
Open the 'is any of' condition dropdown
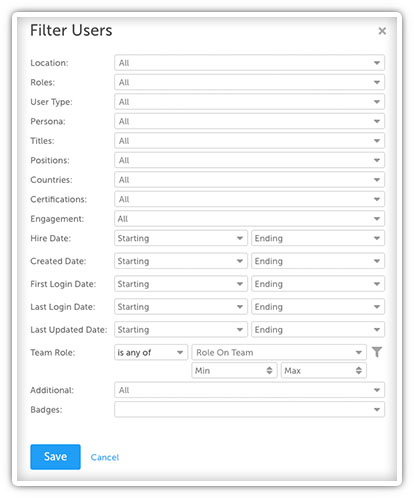[x=151, y=352]
